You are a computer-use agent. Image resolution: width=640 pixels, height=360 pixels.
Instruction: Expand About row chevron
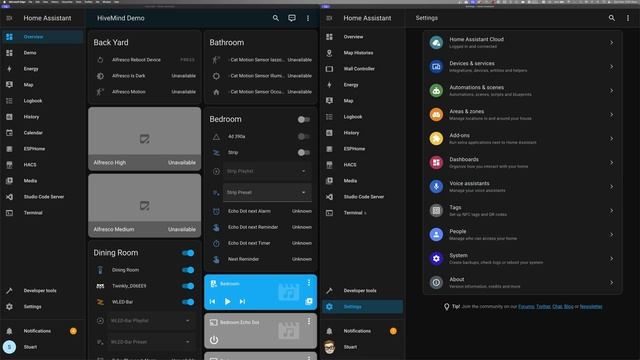point(611,282)
